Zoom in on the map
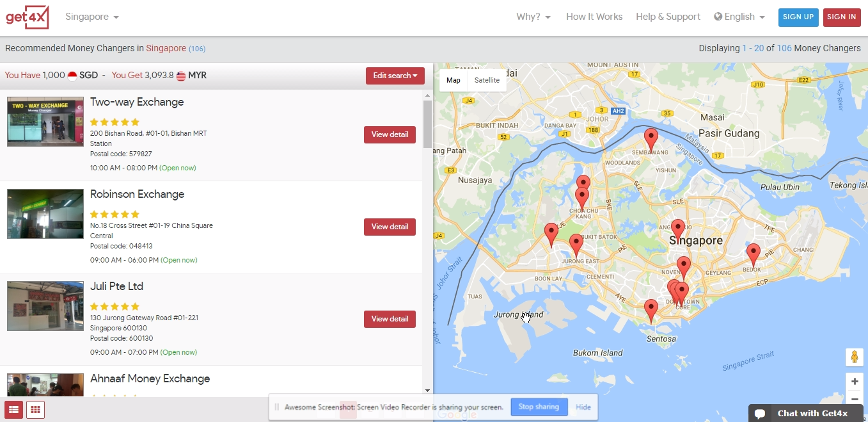The image size is (868, 422). point(855,382)
